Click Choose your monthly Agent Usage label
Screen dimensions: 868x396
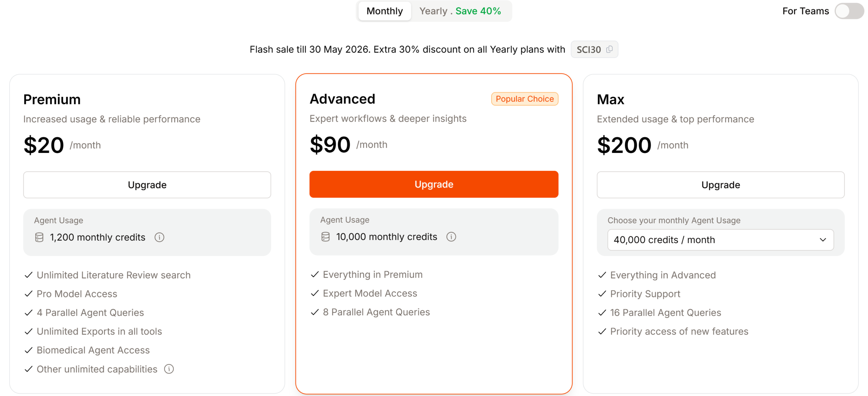674,220
